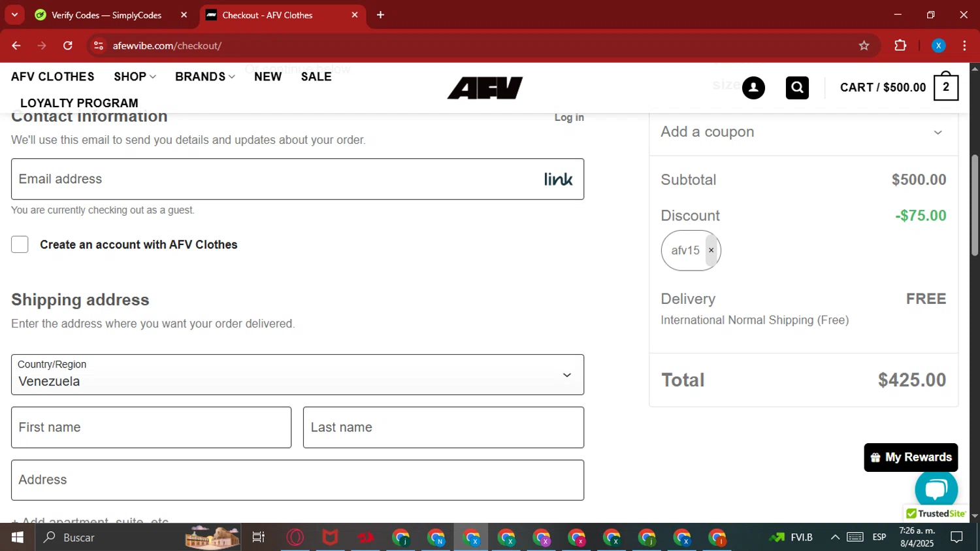Image resolution: width=980 pixels, height=551 pixels.
Task: Show hidden system tray icons
Action: pyautogui.click(x=835, y=537)
